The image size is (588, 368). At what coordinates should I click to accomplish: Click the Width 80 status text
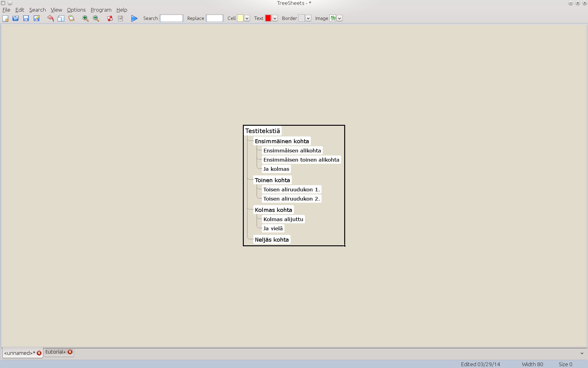(x=532, y=364)
